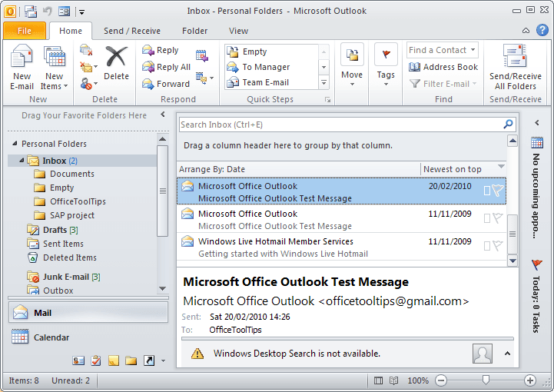Open the Mail navigation button
This screenshot has width=554, height=392.
[x=88, y=313]
